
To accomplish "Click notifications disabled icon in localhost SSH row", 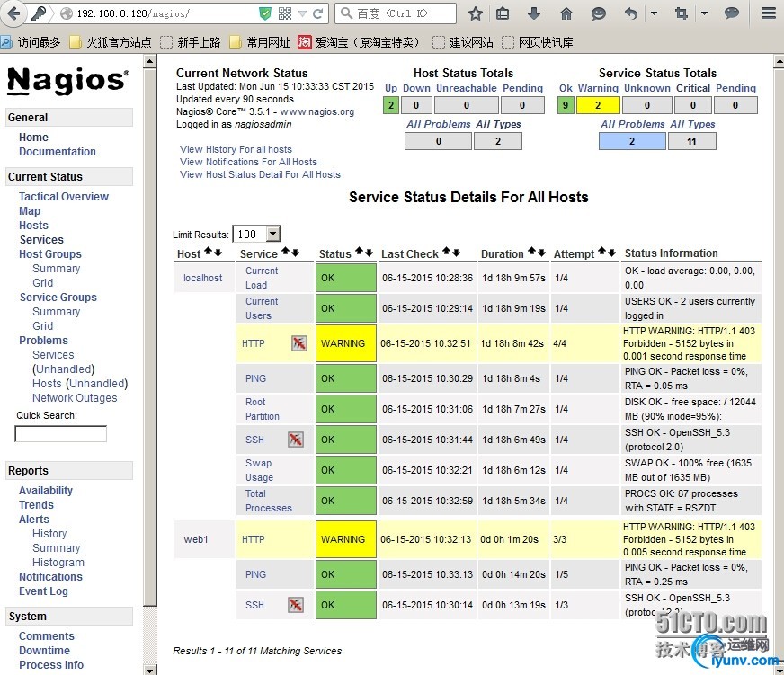I will (x=296, y=440).
